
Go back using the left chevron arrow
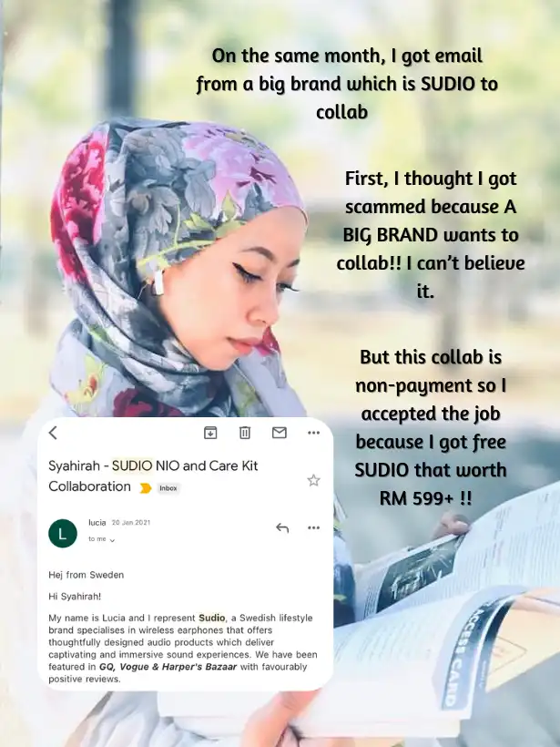[x=53, y=433]
